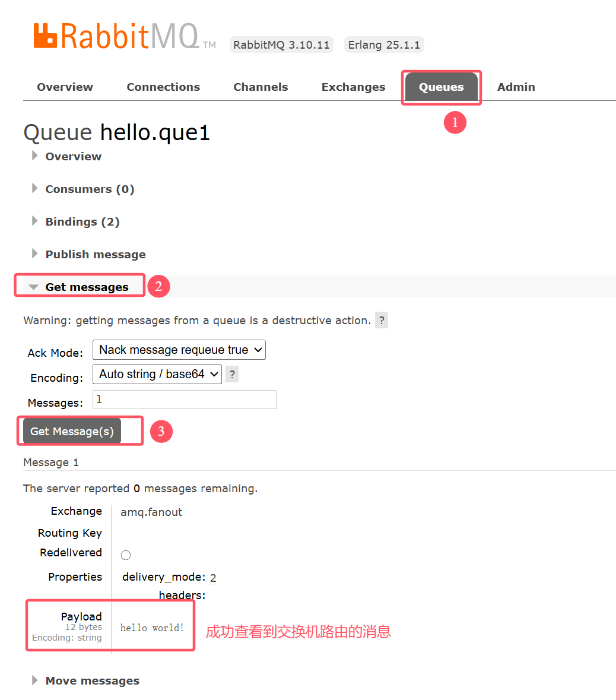616x700 pixels.
Task: Click the hello world! payload text
Action: coord(152,628)
